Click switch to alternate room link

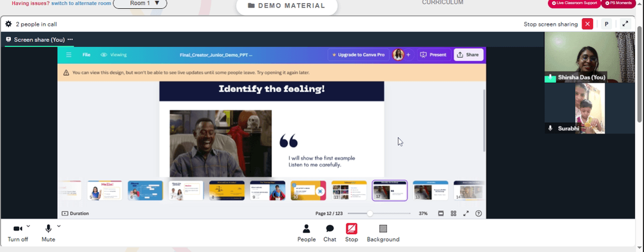coord(81,3)
